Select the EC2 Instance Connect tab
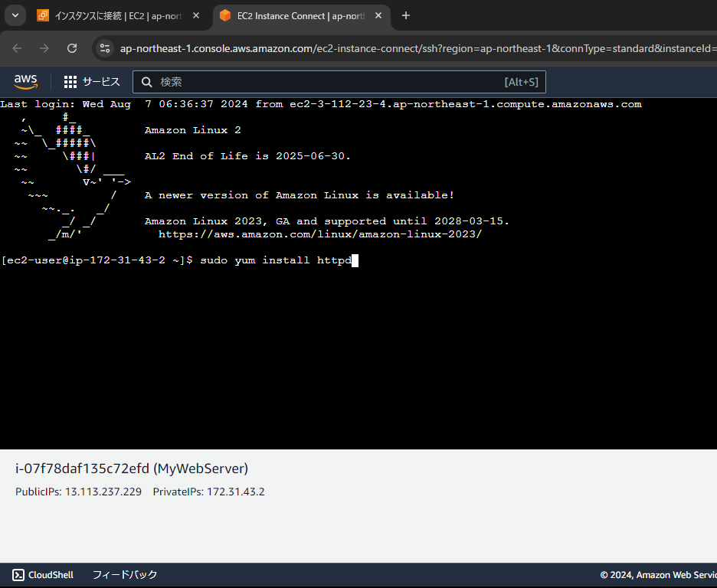717x588 pixels. [302, 16]
